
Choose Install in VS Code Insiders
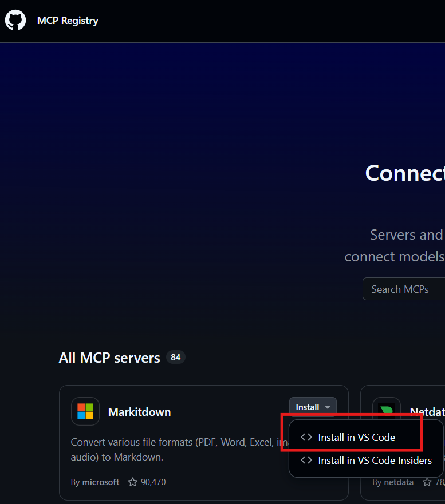coord(375,460)
